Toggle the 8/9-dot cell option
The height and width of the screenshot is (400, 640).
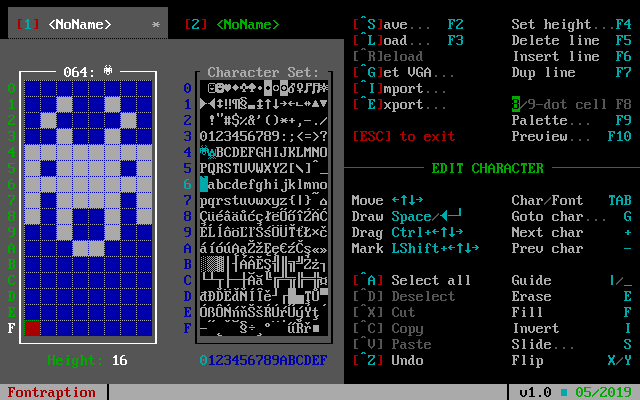pos(571,104)
